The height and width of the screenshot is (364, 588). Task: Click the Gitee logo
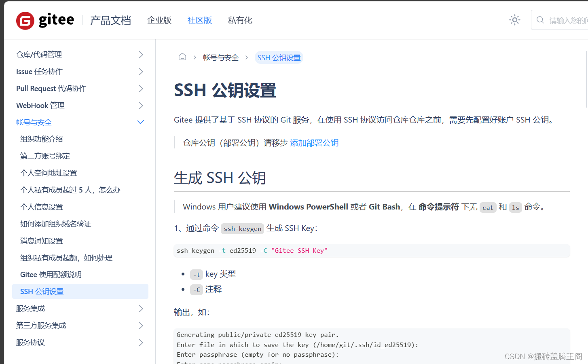[45, 20]
